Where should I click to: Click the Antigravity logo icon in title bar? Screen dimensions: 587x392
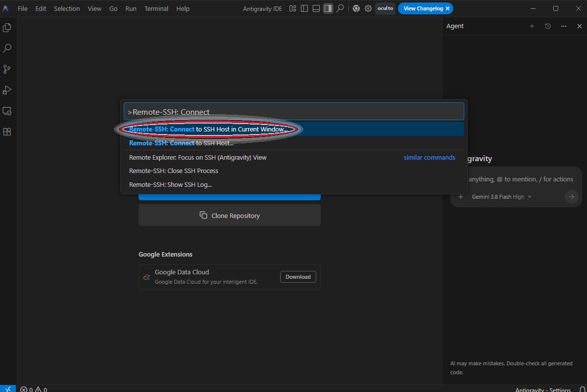pyautogui.click(x=5, y=8)
